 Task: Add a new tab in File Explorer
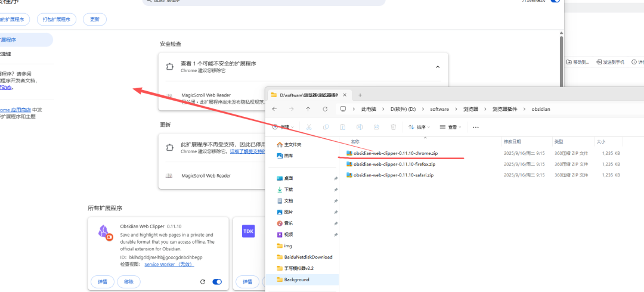click(360, 95)
